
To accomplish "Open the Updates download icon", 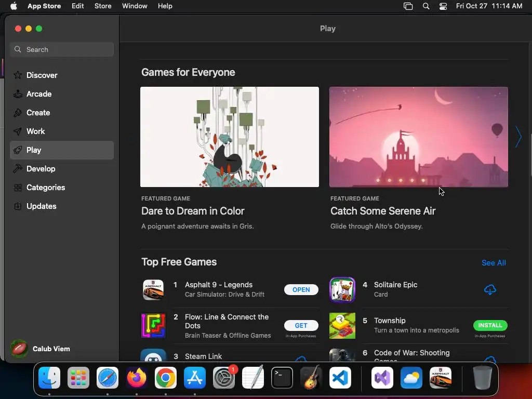I will coord(18,206).
